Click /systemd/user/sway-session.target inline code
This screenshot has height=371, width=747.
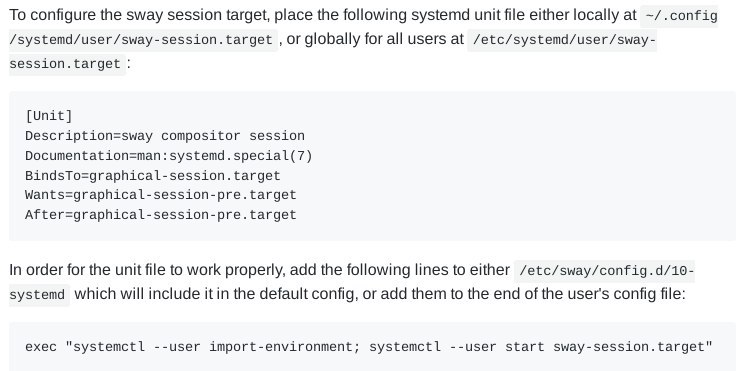tap(143, 40)
